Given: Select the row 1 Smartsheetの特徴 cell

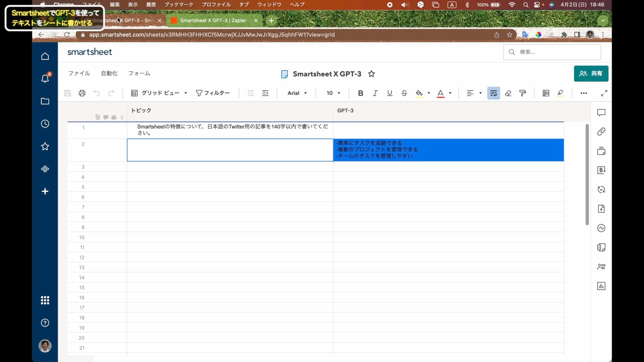Looking at the screenshot, I should pyautogui.click(x=230, y=130).
